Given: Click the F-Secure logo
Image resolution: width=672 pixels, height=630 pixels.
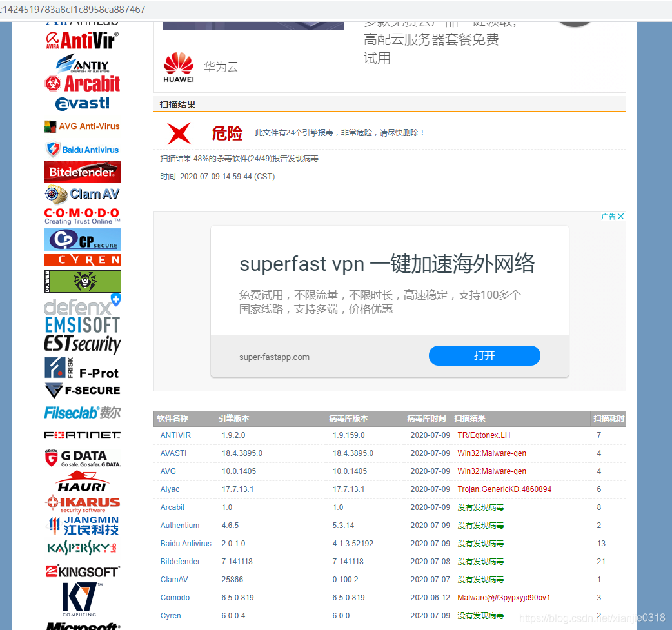Looking at the screenshot, I should (83, 390).
